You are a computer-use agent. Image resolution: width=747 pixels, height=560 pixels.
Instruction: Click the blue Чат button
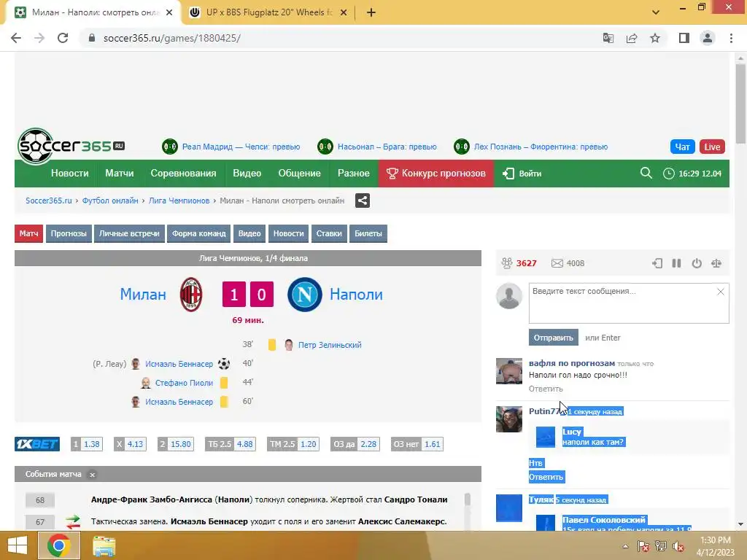click(682, 147)
